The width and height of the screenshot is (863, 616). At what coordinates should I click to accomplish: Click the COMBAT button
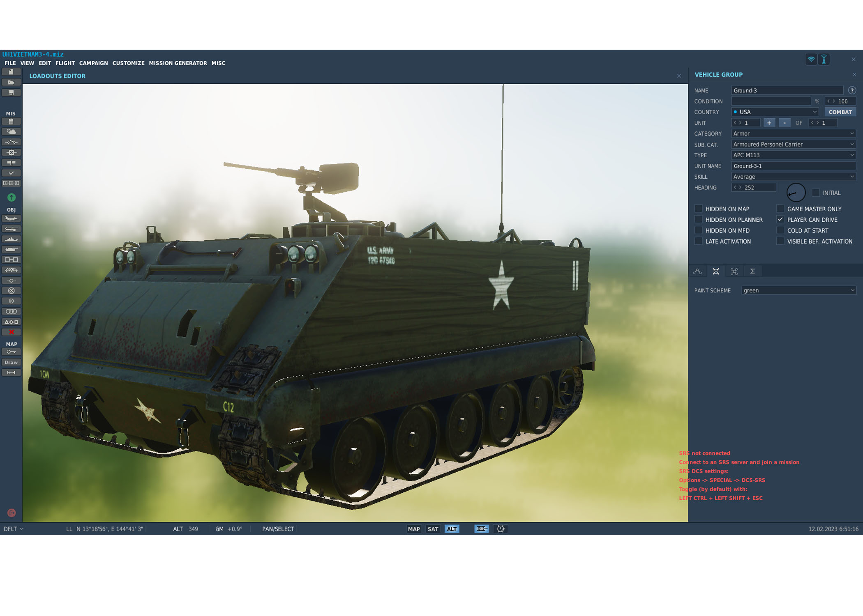(x=840, y=112)
